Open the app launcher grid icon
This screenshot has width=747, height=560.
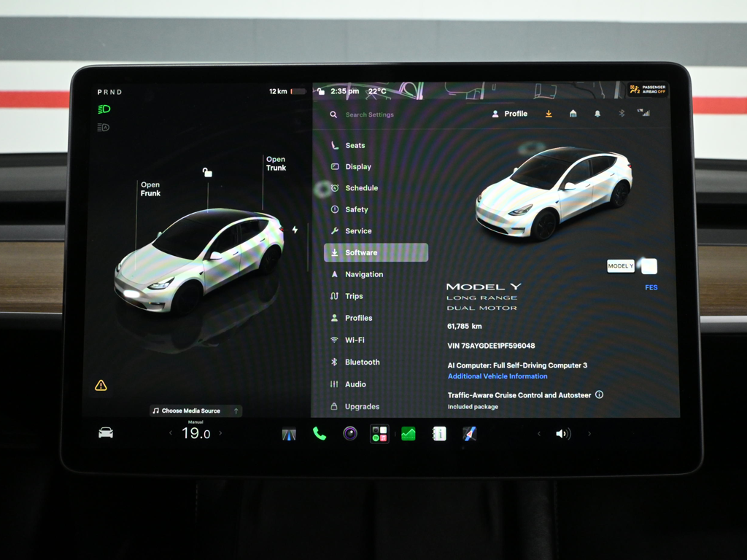tap(379, 433)
